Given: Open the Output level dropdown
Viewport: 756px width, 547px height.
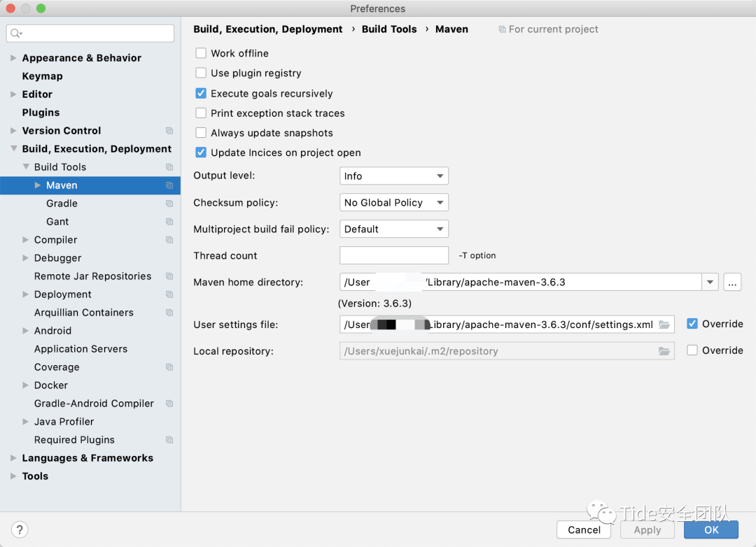Looking at the screenshot, I should (393, 176).
